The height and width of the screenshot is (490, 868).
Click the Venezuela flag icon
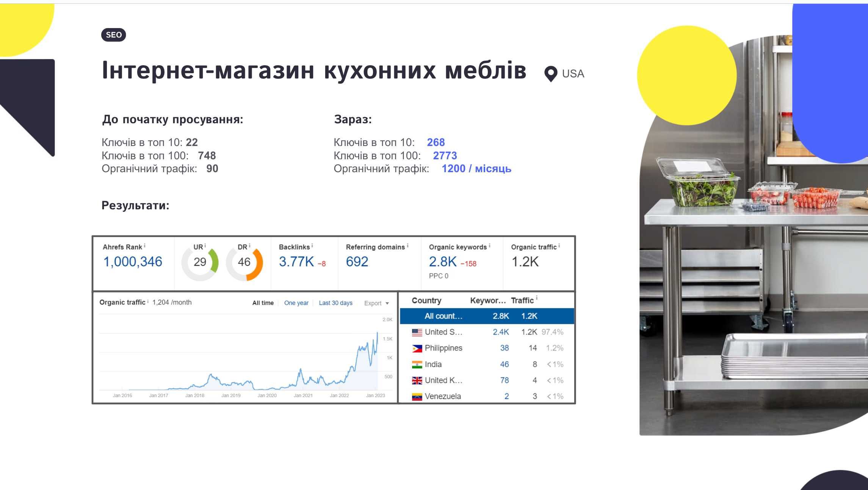point(417,396)
